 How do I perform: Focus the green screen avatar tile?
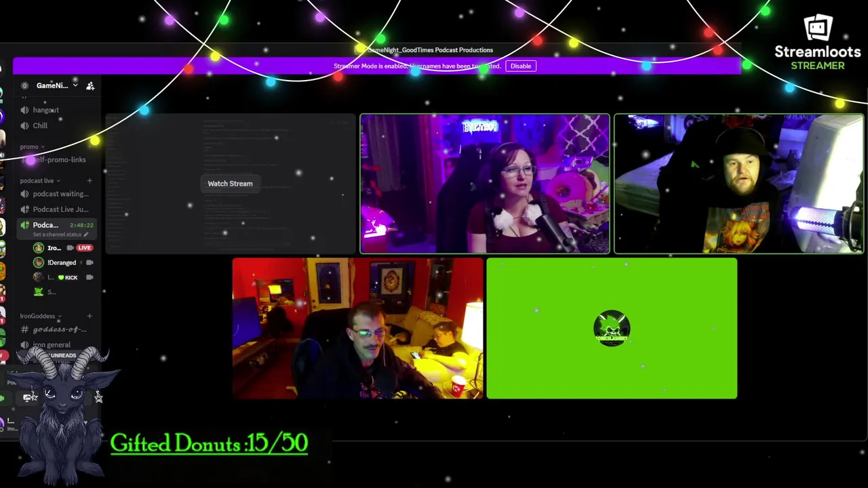(612, 328)
